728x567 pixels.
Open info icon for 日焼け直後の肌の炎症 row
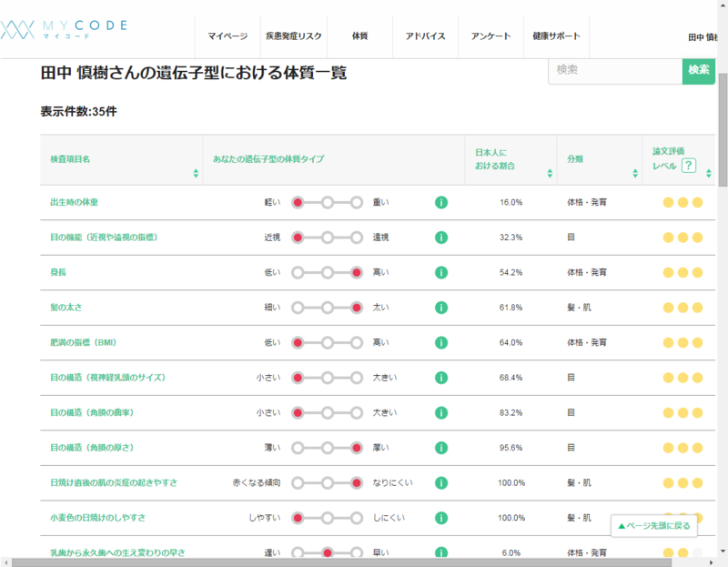tap(441, 483)
